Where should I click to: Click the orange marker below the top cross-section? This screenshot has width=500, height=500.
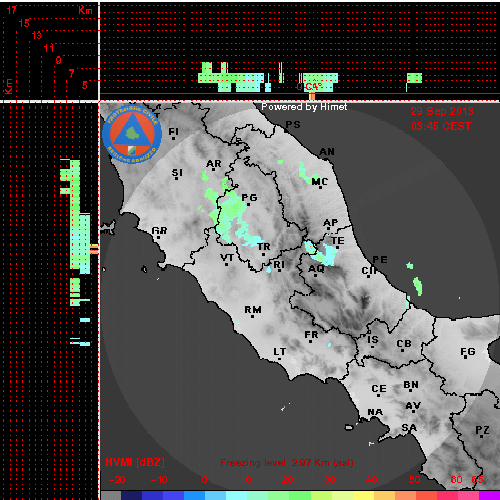coord(312,97)
